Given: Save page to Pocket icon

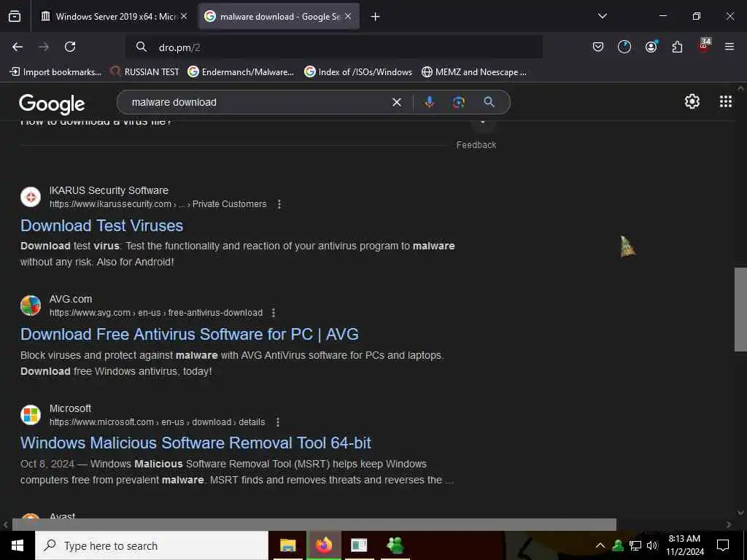Looking at the screenshot, I should click(598, 47).
